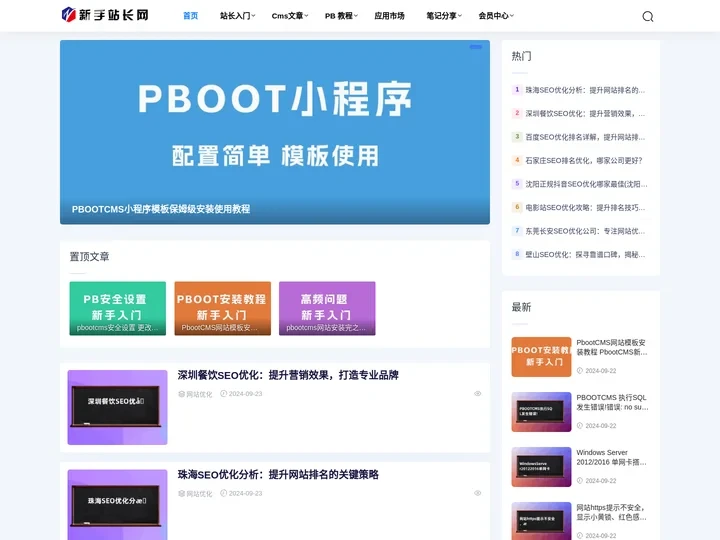This screenshot has height=540, width=720.
Task: Click view-count eye icon on 珠海SEO优化分析 article
Action: 478,493
